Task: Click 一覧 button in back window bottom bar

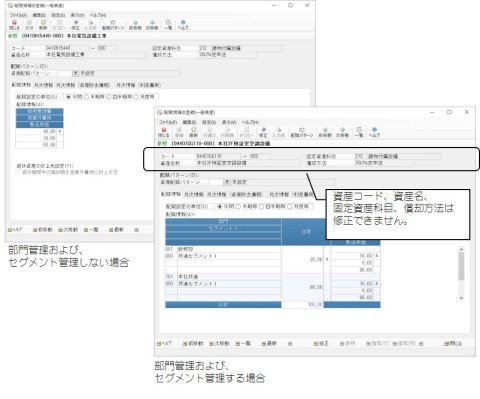Action: pyautogui.click(x=91, y=230)
